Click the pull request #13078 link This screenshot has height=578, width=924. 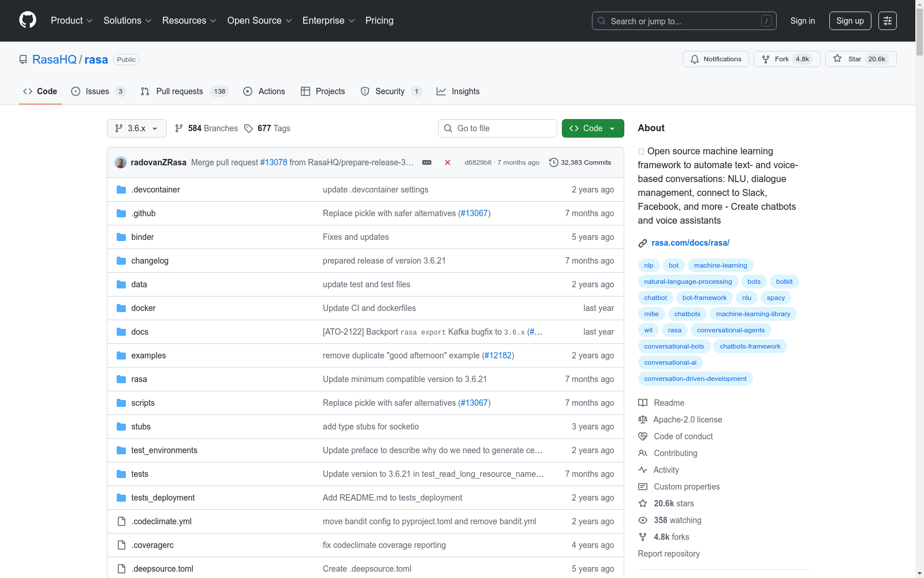click(x=274, y=162)
